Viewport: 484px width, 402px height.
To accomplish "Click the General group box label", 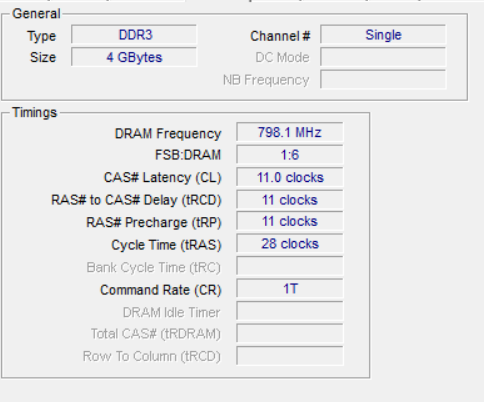I will pos(36,14).
